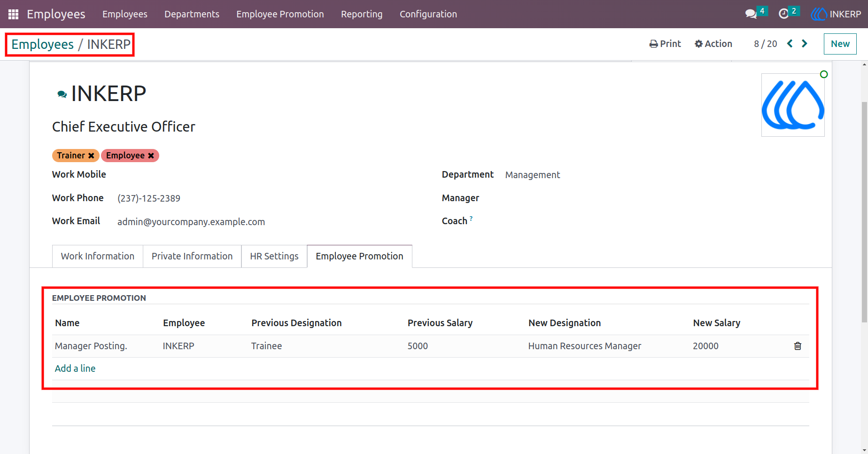Go to next record arrow

tap(805, 44)
